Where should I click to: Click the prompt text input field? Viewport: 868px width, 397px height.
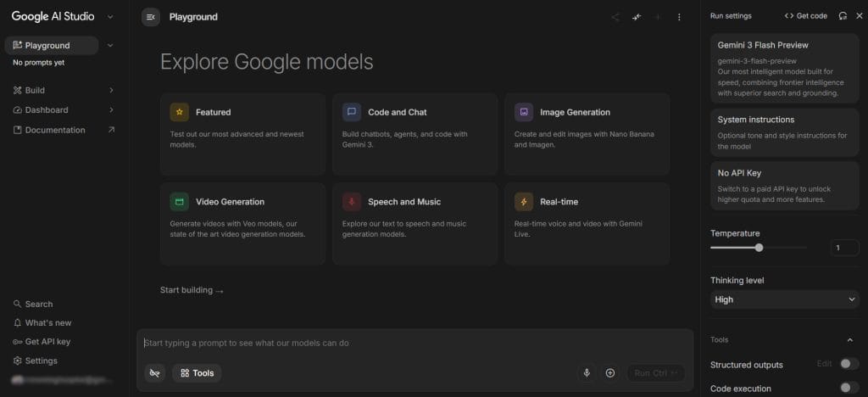pyautogui.click(x=415, y=343)
